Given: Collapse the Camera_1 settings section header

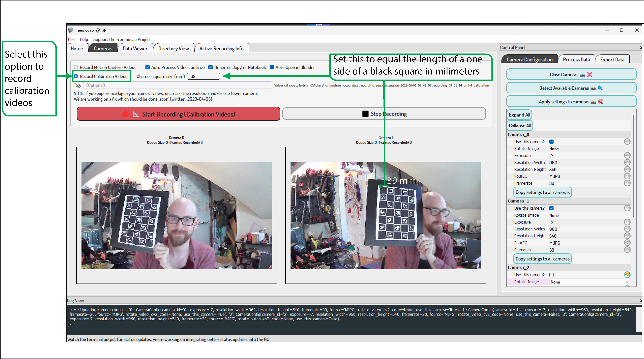Looking at the screenshot, I should tap(518, 201).
